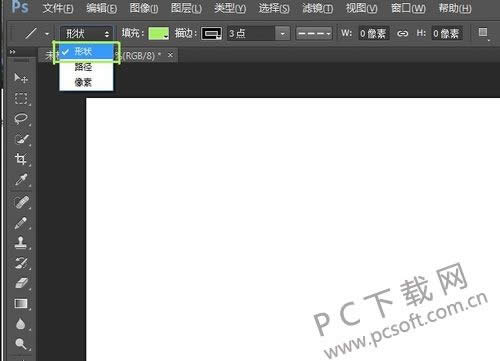Open the 文件(F) menu
500x361 pixels.
coord(58,8)
